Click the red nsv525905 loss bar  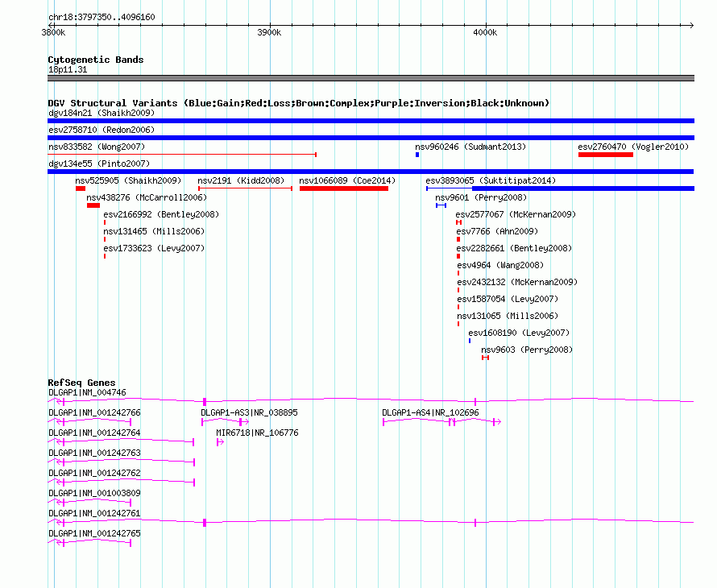coord(81,188)
